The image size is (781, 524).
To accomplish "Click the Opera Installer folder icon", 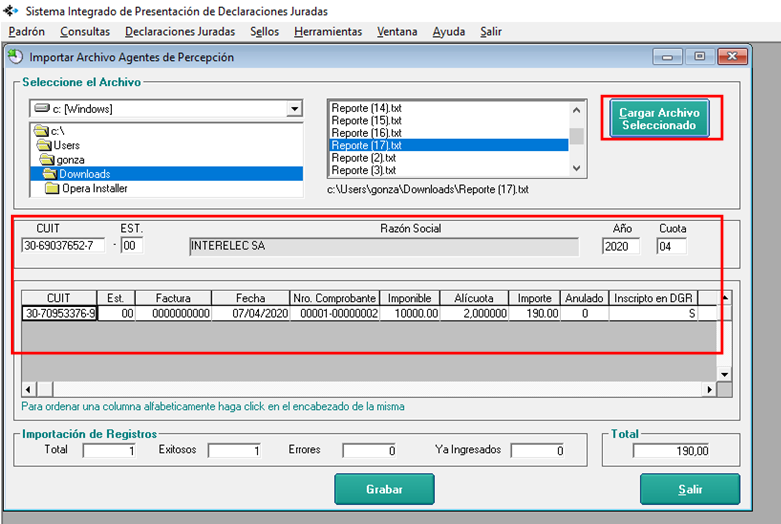I will tap(52, 188).
